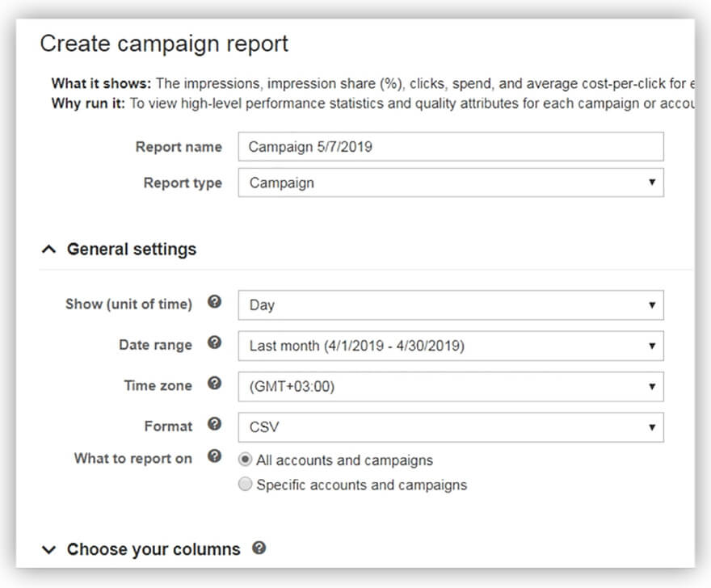Click help icon next to Date range
The width and height of the screenshot is (711, 588).
click(214, 342)
